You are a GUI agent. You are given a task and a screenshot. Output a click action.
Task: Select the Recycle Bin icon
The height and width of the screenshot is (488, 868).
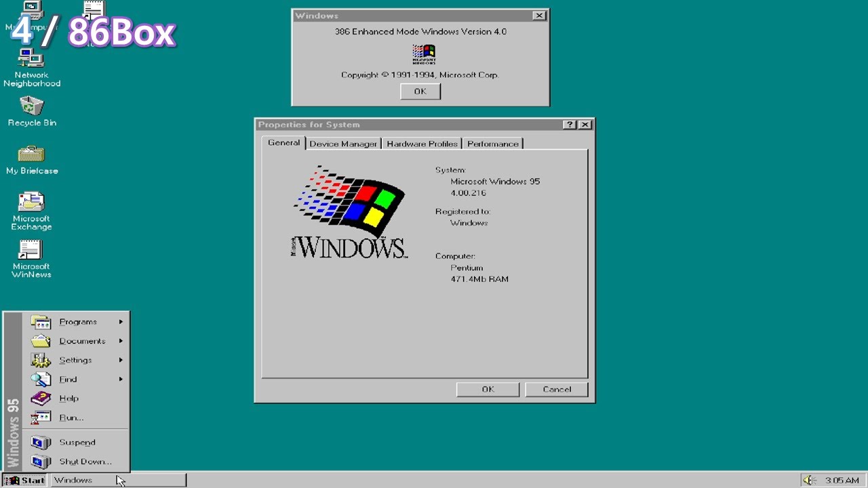(x=31, y=111)
